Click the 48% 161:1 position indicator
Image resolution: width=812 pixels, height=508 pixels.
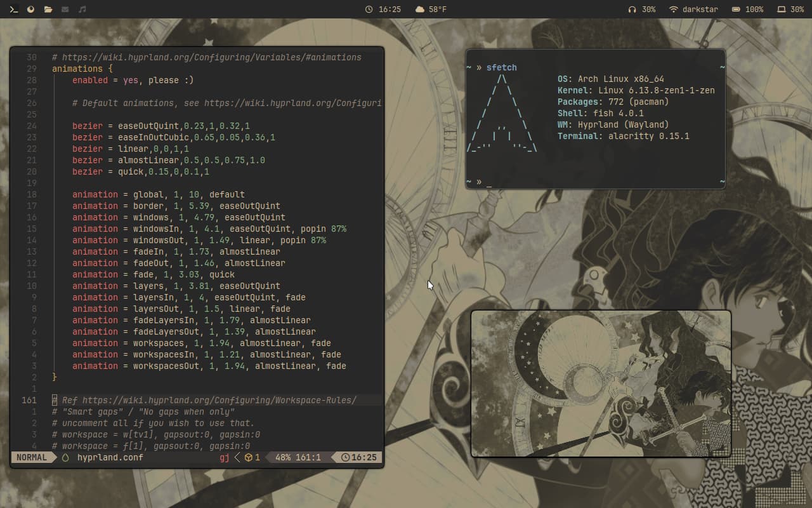tap(298, 457)
